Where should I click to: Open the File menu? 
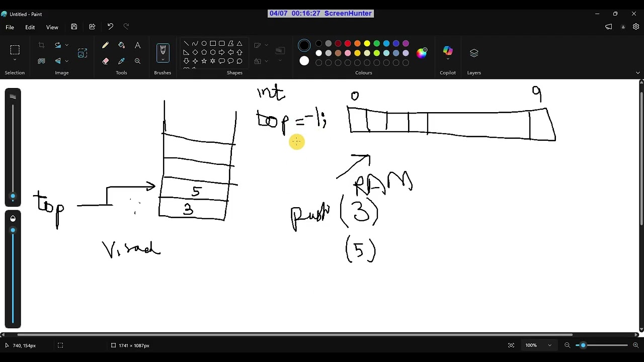[10, 27]
